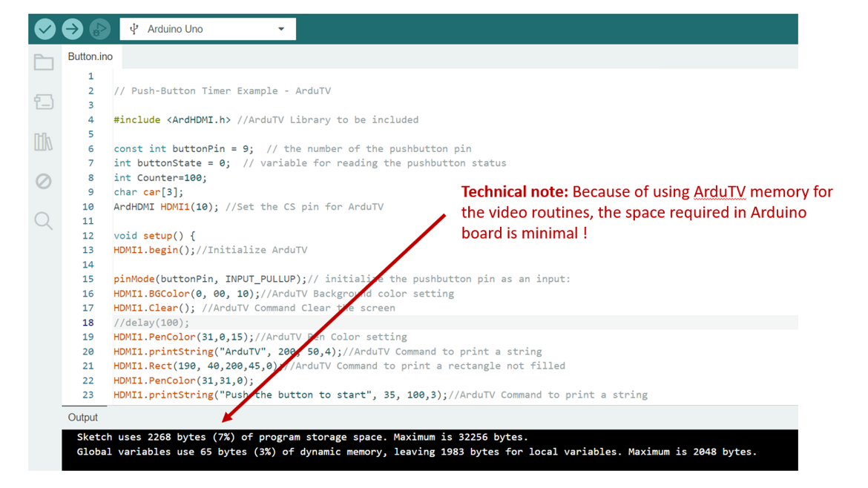The width and height of the screenshot is (868, 488).
Task: Click the Verify sketch checkmark button
Action: tap(45, 29)
